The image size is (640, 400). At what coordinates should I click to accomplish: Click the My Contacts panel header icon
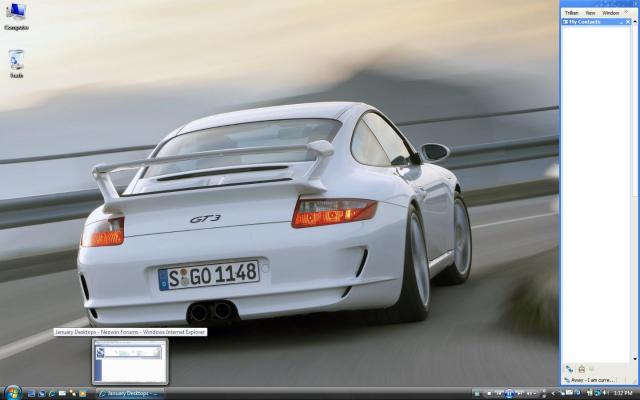coord(565,22)
